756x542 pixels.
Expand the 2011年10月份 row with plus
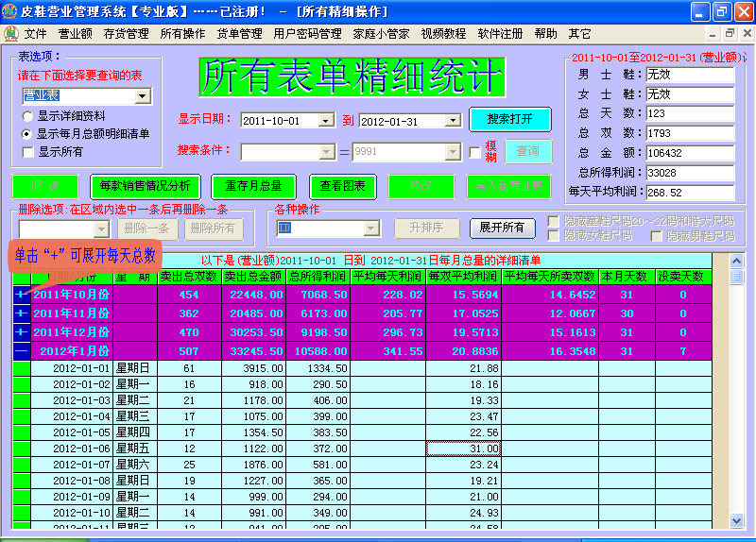click(x=21, y=295)
